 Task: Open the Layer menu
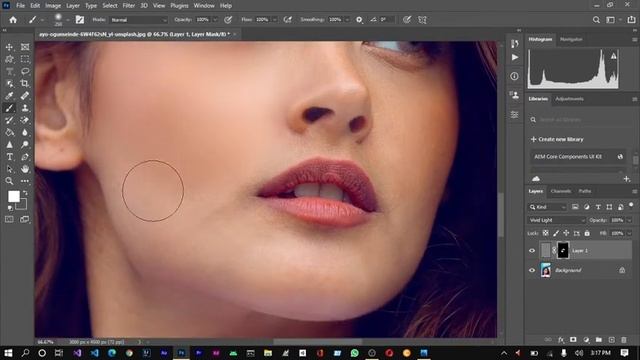pyautogui.click(x=73, y=6)
